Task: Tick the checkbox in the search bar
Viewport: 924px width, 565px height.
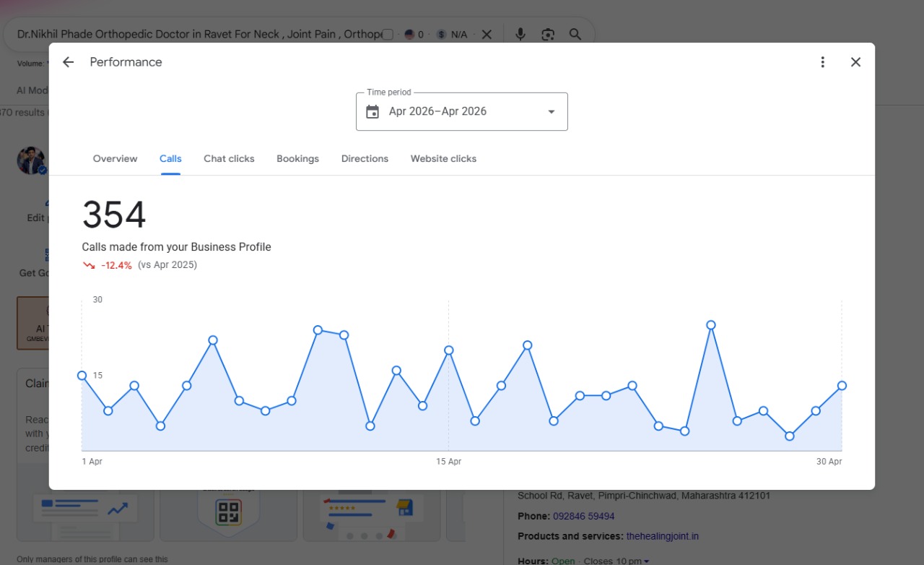Action: 388,34
